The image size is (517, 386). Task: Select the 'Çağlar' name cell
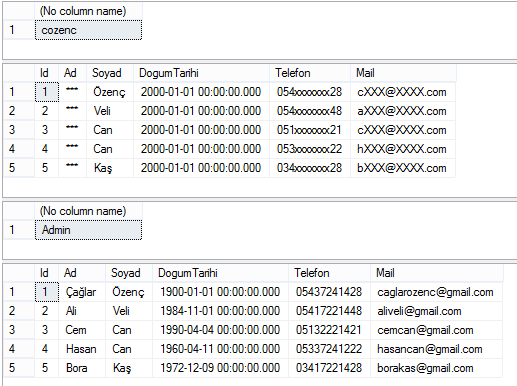(82, 292)
